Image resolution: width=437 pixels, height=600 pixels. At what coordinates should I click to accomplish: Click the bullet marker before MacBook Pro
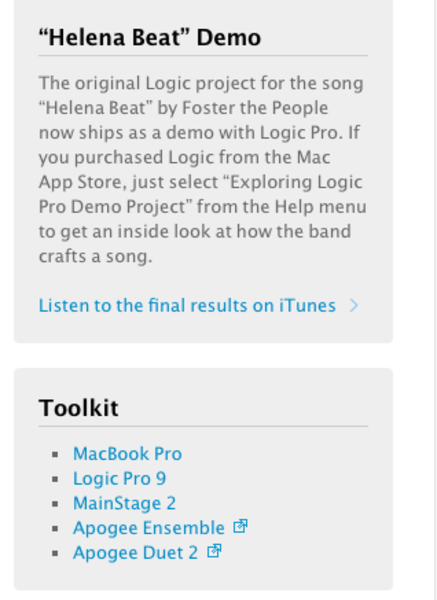55,455
